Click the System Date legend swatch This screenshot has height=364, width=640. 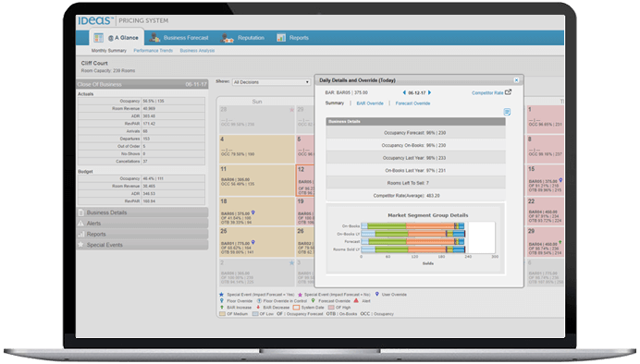pos(296,308)
